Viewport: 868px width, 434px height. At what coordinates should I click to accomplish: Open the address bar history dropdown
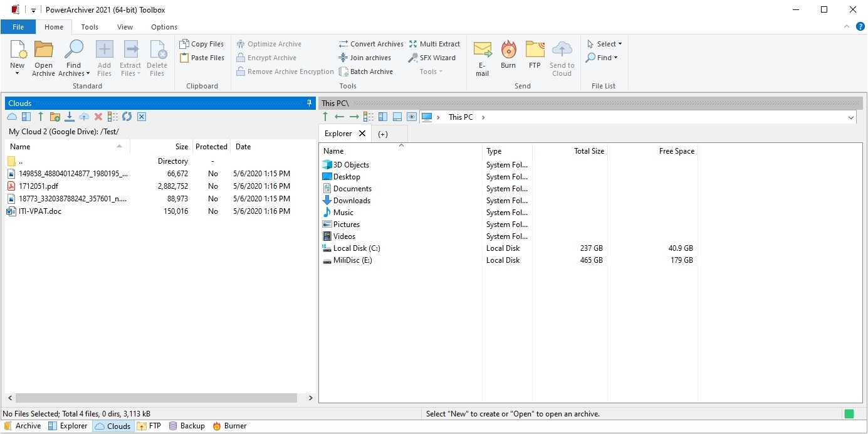click(851, 117)
